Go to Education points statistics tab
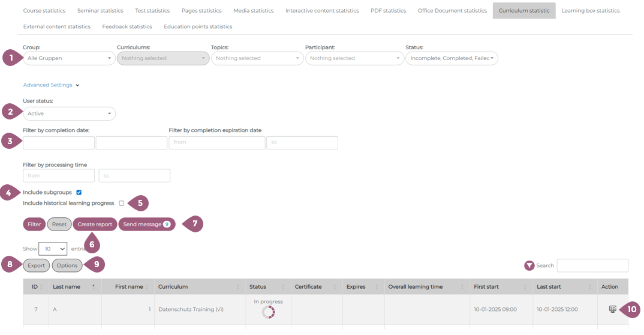The height and width of the screenshot is (335, 644). (198, 26)
